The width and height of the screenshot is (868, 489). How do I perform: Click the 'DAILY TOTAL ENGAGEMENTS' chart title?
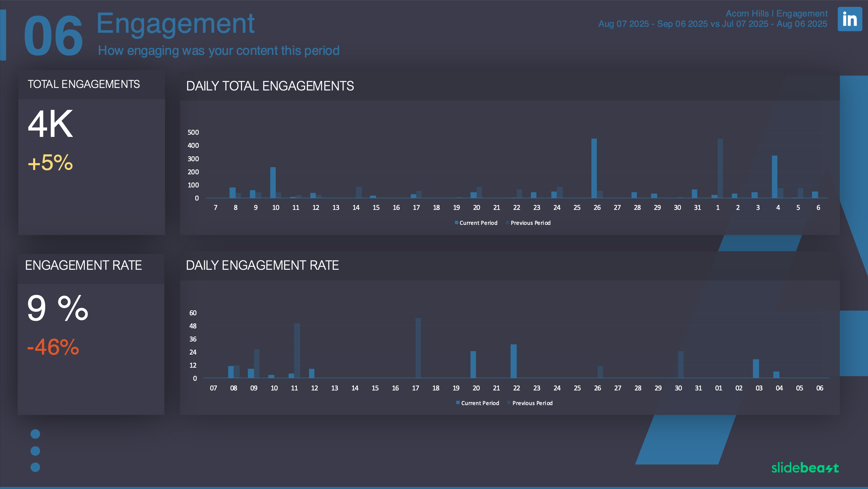click(270, 86)
